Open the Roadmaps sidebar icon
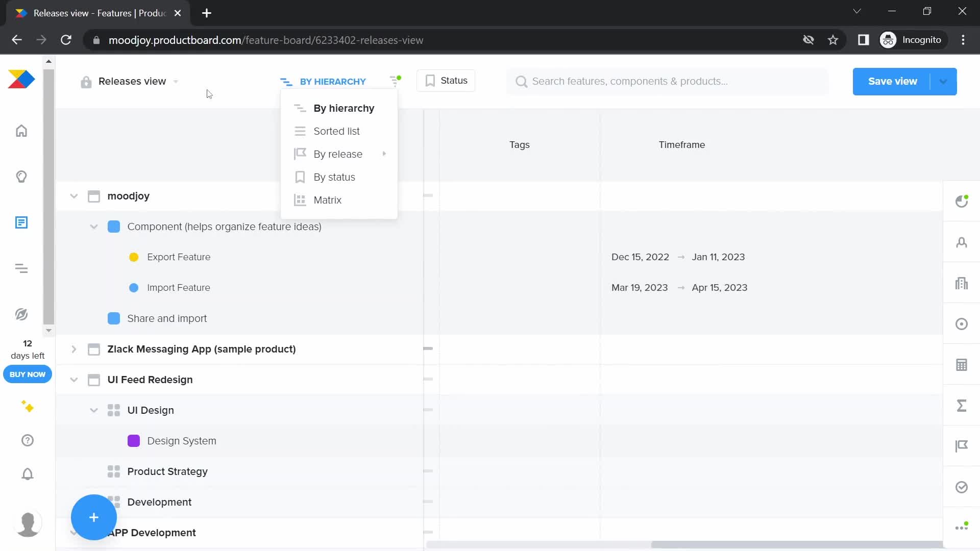 pyautogui.click(x=21, y=268)
